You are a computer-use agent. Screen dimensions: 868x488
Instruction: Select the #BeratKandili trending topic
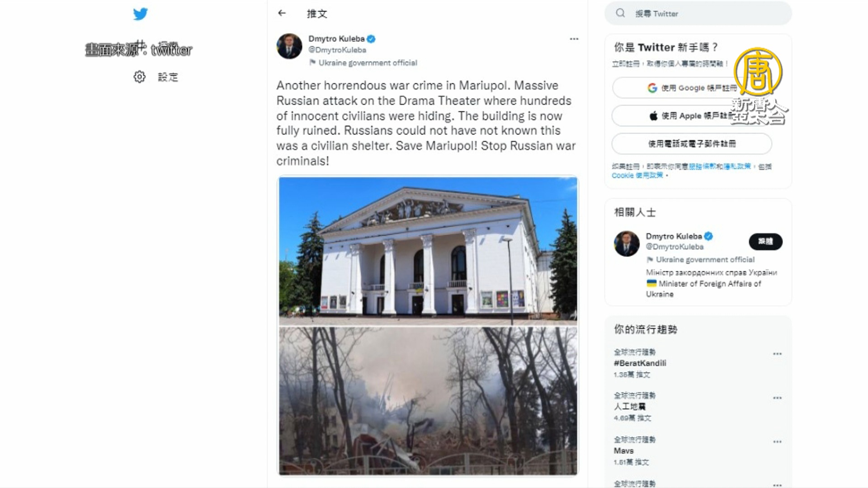640,363
